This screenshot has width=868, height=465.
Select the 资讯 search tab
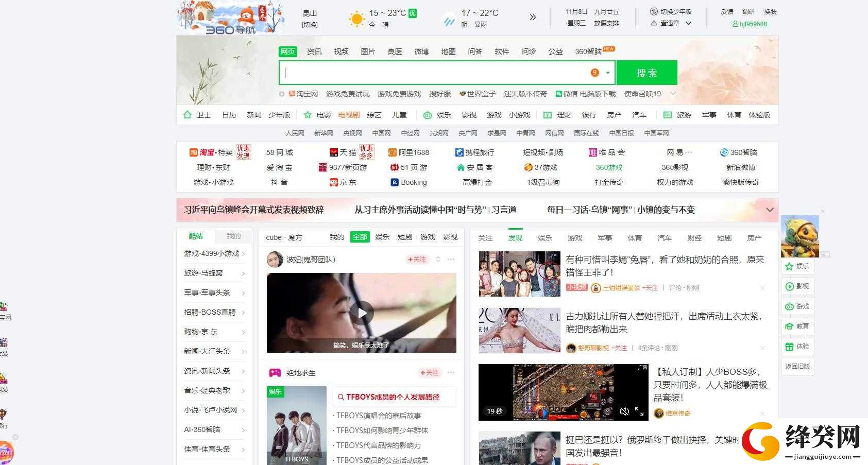314,51
